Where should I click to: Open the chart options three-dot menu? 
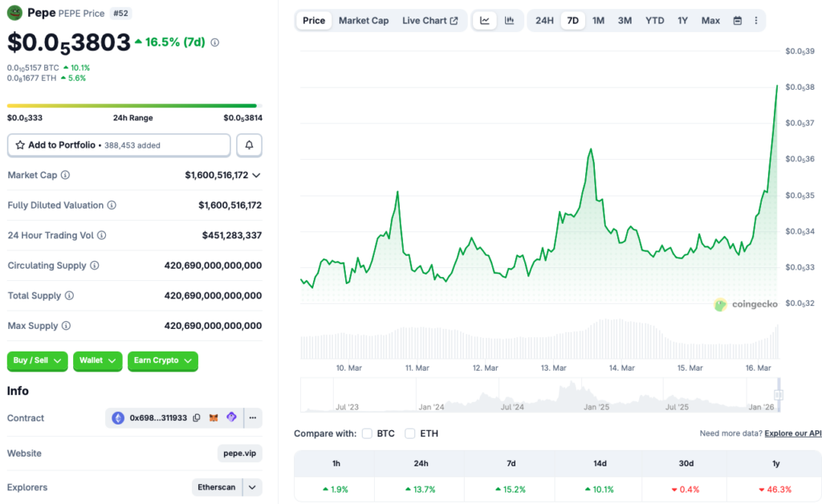(x=755, y=21)
